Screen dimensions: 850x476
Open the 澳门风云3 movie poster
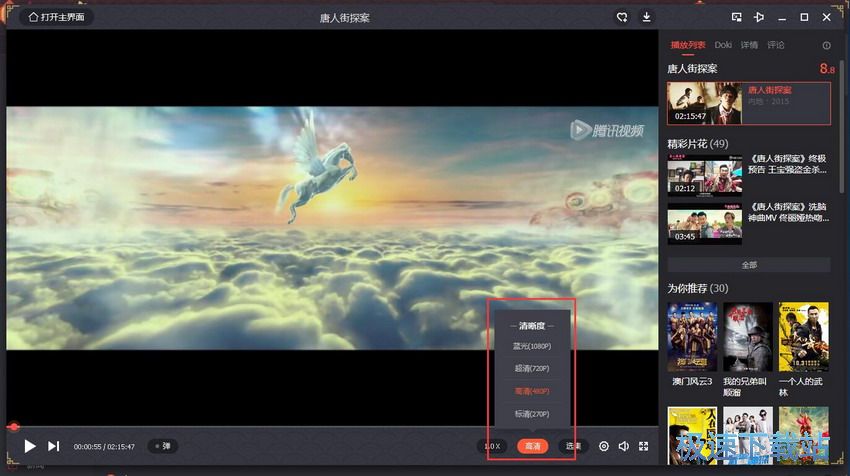coord(692,337)
